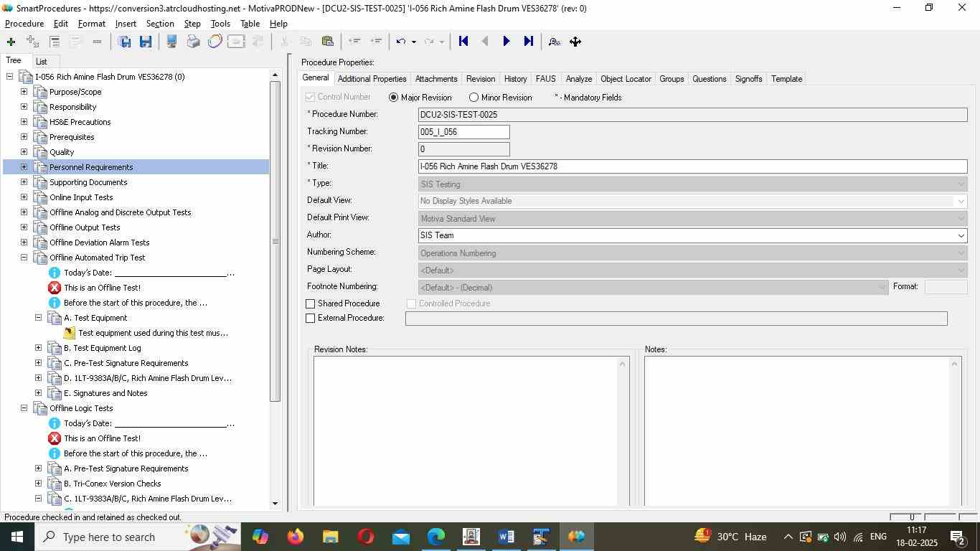The width and height of the screenshot is (980, 551).
Task: Select Offline Deviation Alarm Tests item
Action: point(100,242)
